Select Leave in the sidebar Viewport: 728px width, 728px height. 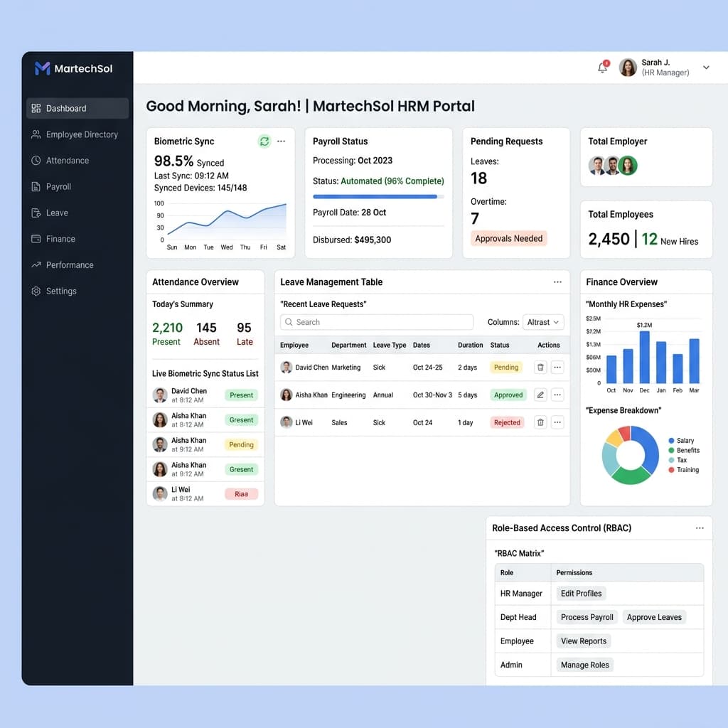click(x=77, y=213)
